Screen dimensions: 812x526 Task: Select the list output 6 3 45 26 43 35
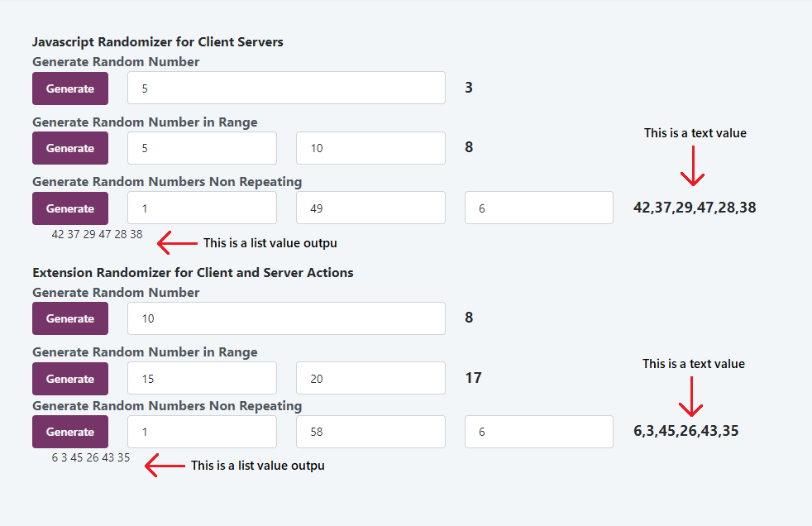click(x=91, y=457)
